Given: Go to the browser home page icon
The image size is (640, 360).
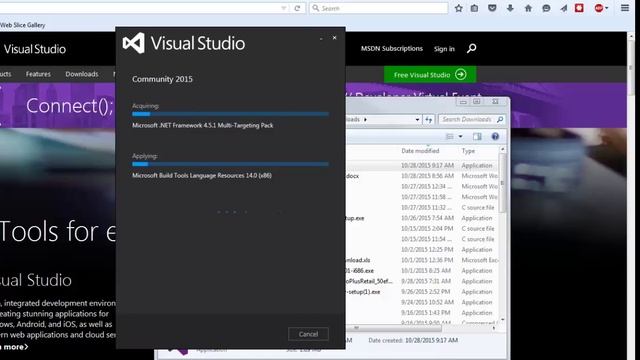Looking at the screenshot, I should click(528, 8).
